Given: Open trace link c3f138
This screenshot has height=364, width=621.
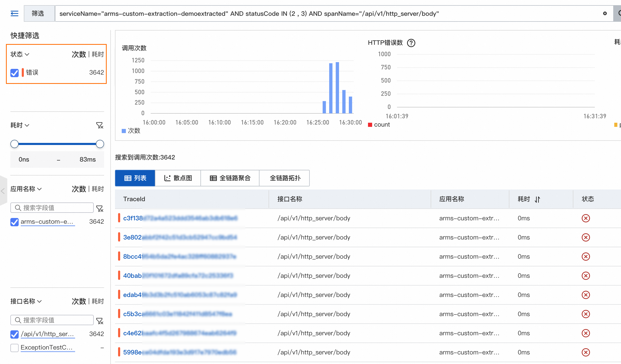Looking at the screenshot, I should tap(180, 218).
